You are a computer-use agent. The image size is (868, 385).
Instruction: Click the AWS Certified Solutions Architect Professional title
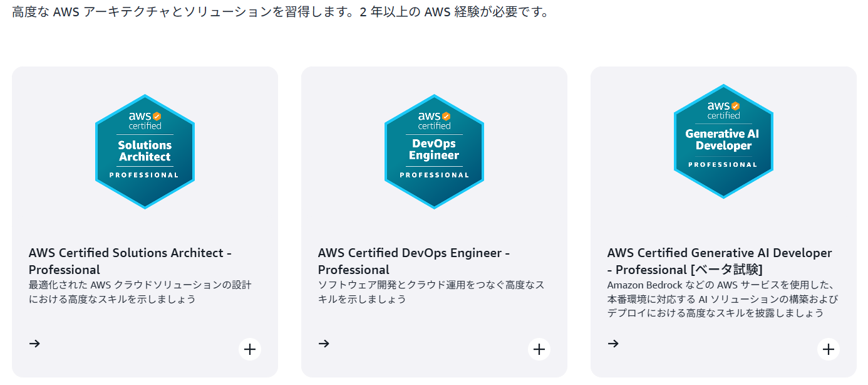(130, 260)
